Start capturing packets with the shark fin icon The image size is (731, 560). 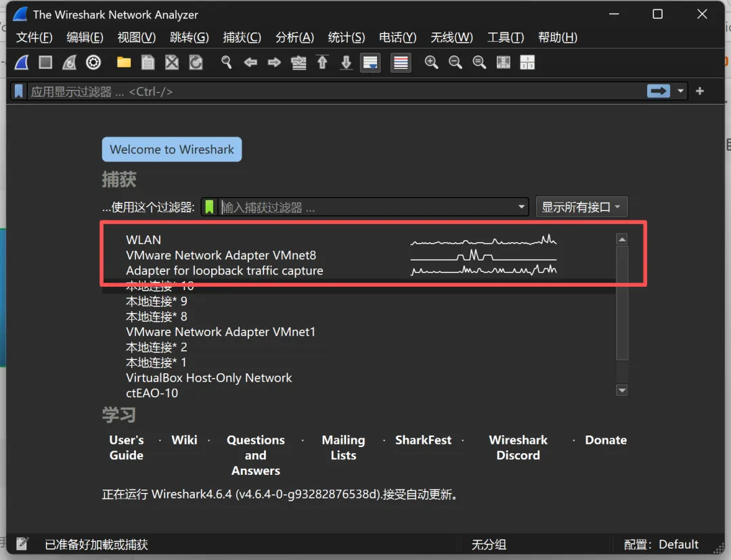(22, 62)
